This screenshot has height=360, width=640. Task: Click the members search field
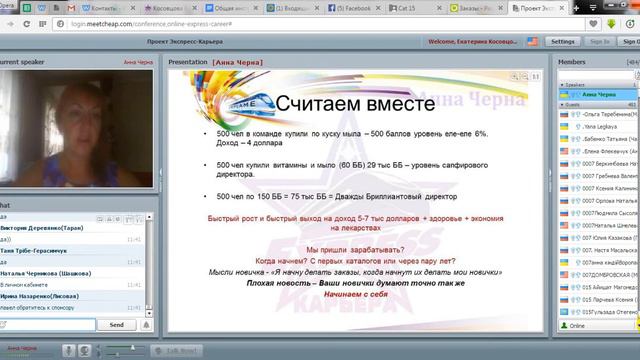coord(596,75)
